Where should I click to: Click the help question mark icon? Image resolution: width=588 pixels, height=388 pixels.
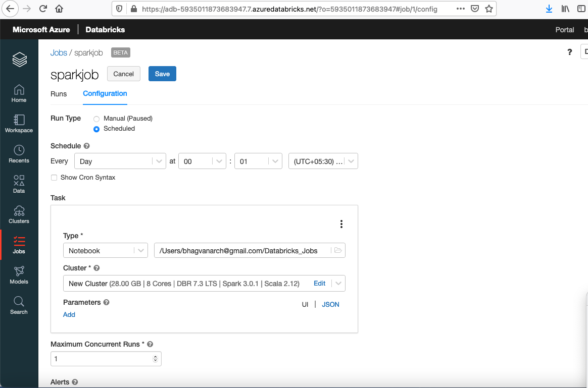(x=570, y=52)
